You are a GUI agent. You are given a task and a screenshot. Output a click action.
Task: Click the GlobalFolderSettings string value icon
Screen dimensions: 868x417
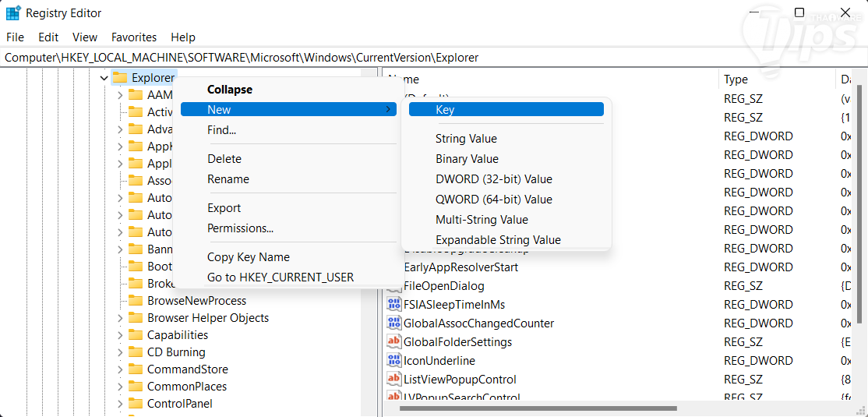(x=394, y=342)
